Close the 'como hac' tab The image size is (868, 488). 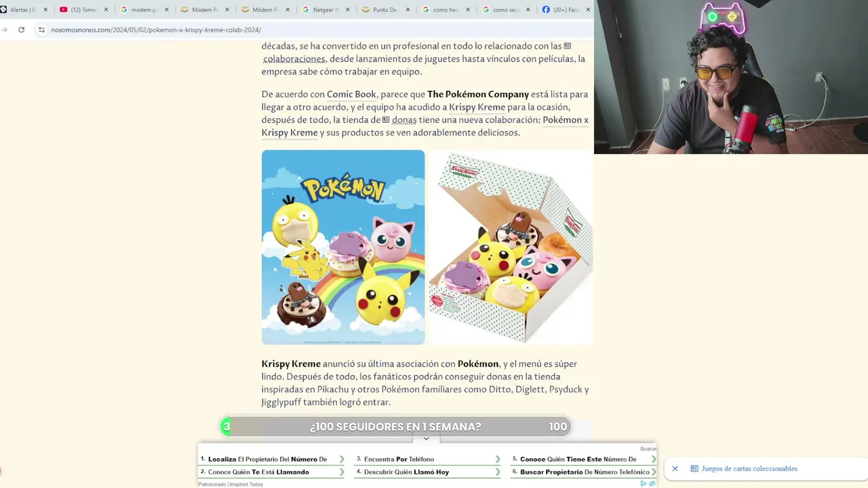pos(469,9)
